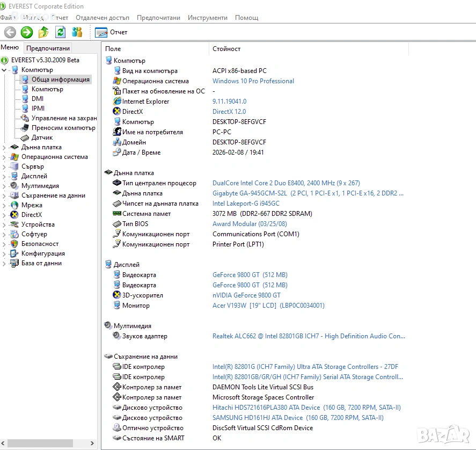Click the Up level toolbar icon
The image size is (476, 450).
43,32
